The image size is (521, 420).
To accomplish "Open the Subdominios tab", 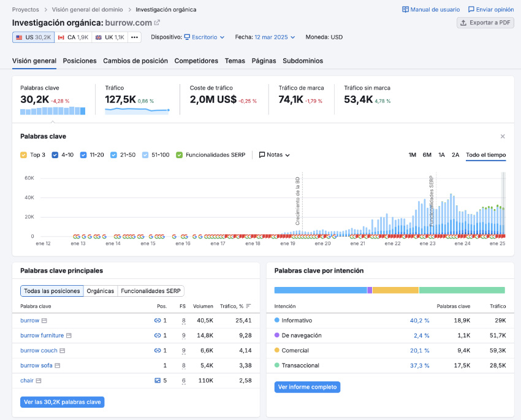I will (x=303, y=61).
